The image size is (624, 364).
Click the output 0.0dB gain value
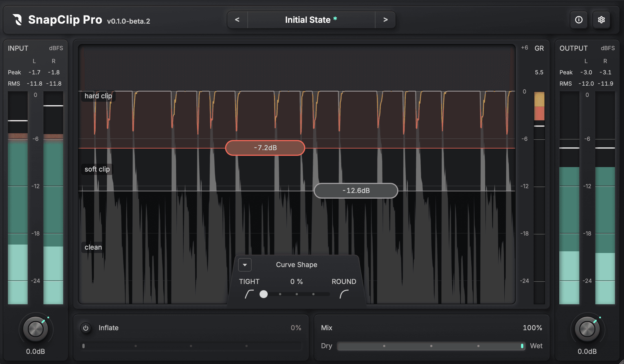click(x=587, y=352)
